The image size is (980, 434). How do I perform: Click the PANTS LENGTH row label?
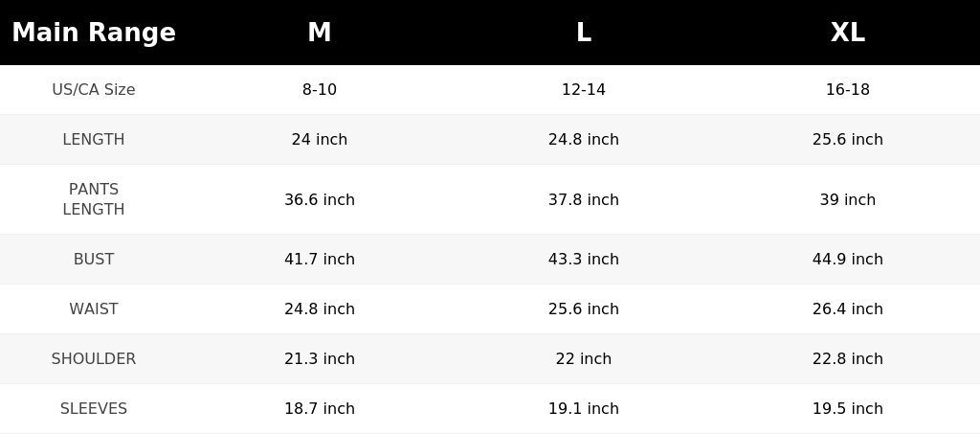tap(94, 199)
